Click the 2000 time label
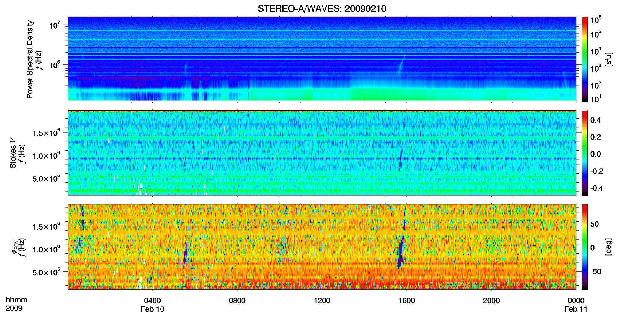This screenshot has height=332, width=644. pos(491,301)
